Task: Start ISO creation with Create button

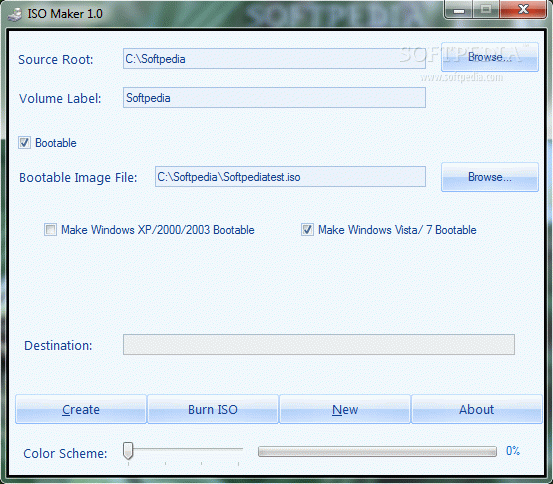Action: (81, 409)
